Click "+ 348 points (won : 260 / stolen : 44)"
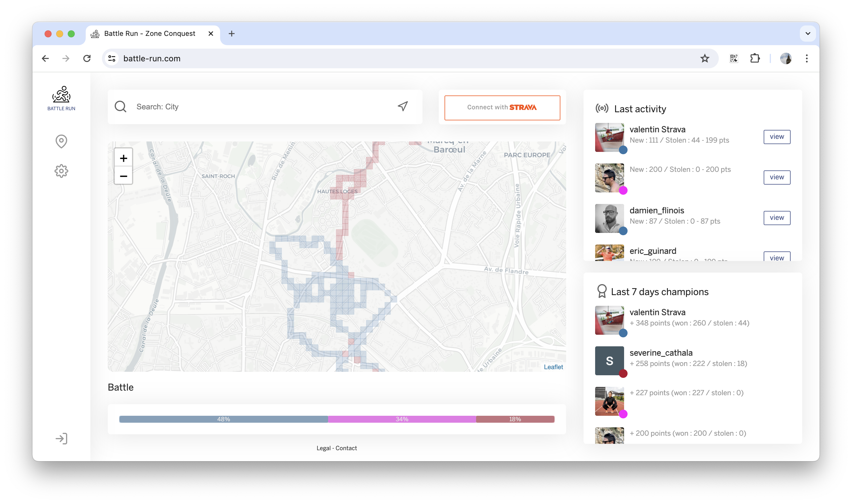Screen dimensions: 852x504 pos(689,323)
